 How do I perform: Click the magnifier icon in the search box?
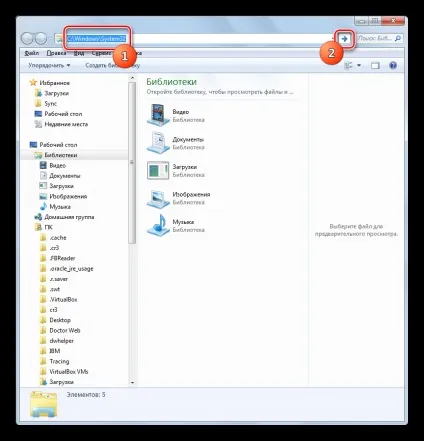click(397, 39)
